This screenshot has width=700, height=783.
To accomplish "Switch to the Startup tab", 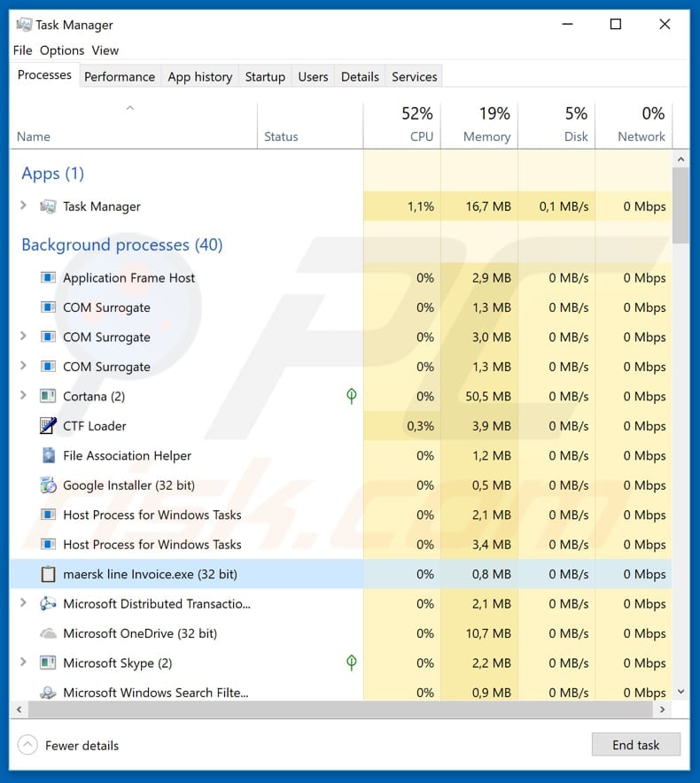I will (x=265, y=77).
